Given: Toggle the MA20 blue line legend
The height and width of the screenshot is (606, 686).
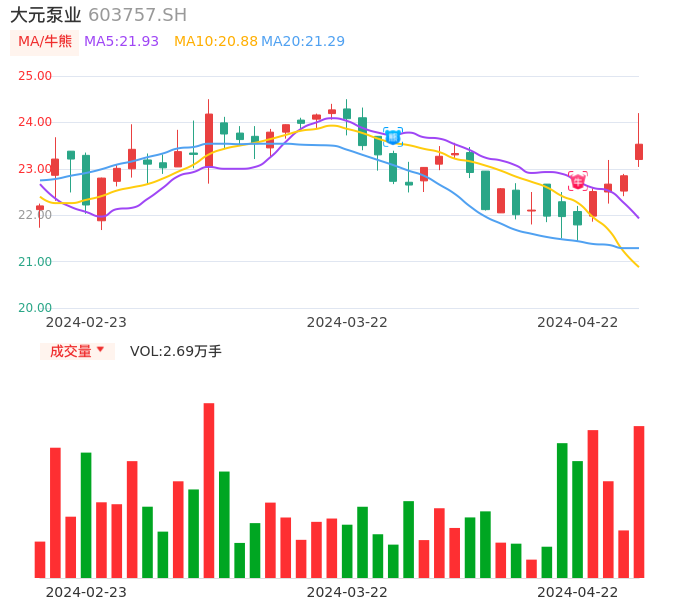Looking at the screenshot, I should coord(303,41).
